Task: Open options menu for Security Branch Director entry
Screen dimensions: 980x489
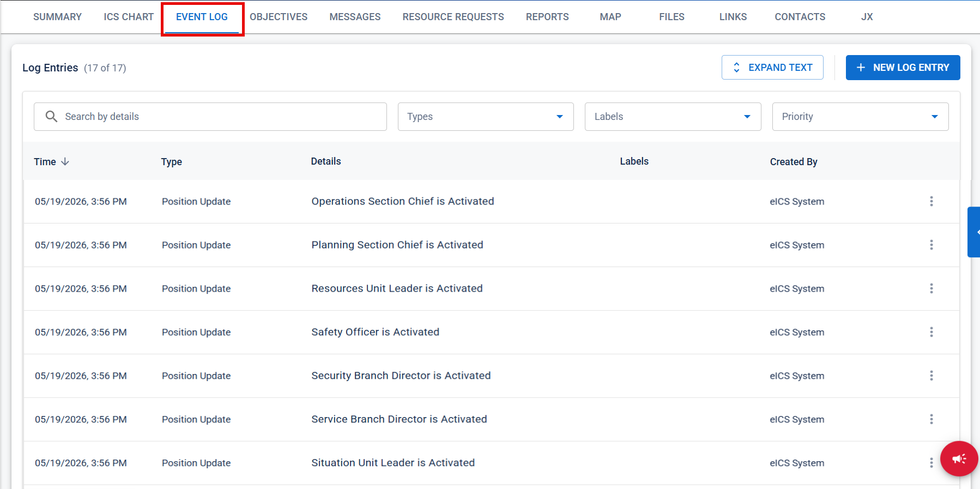Action: [x=931, y=376]
